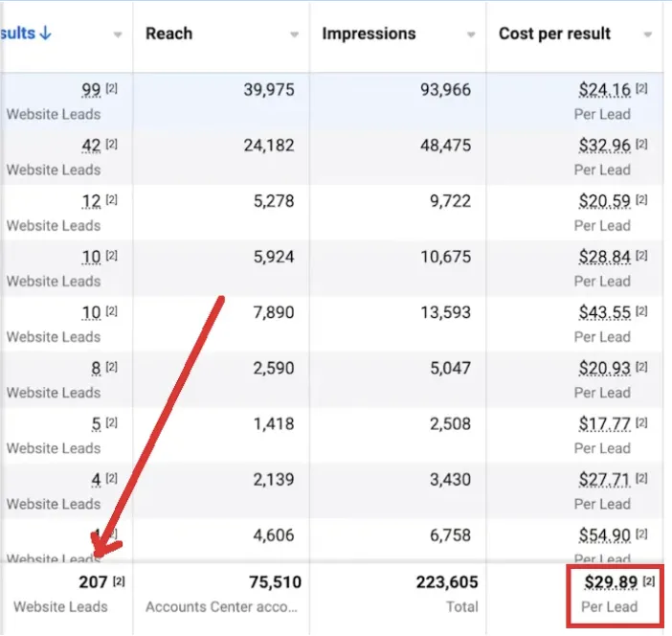Open the Reach column dropdown arrow
Image resolution: width=672 pixels, height=636 pixels.
point(294,34)
